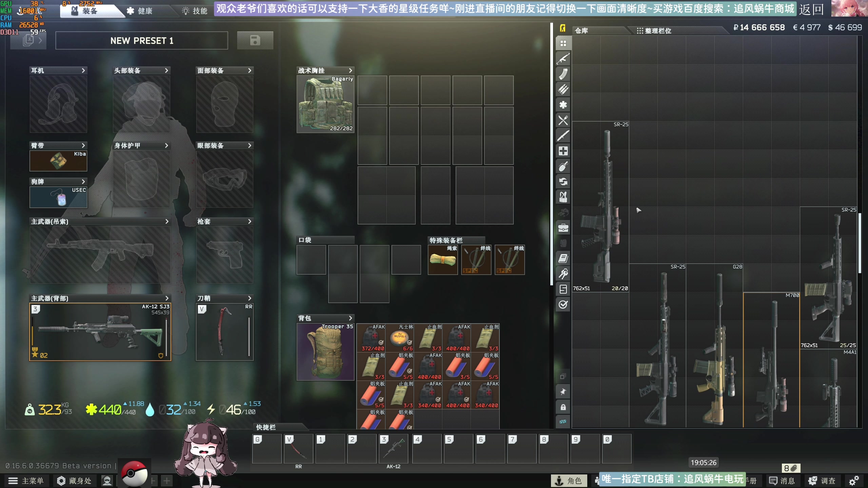Select the M700 rifle in stash
868x488 pixels.
pos(771,360)
